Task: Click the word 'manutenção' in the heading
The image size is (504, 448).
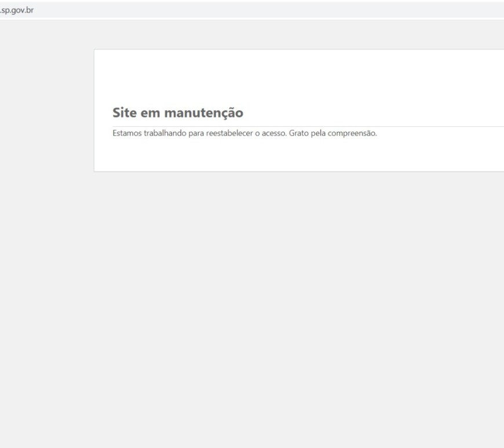Action: tap(202, 112)
